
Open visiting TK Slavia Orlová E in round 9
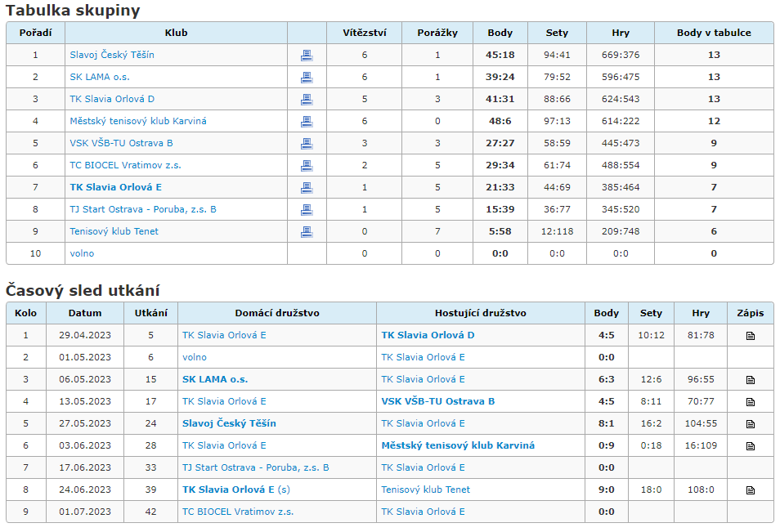pyautogui.click(x=423, y=512)
